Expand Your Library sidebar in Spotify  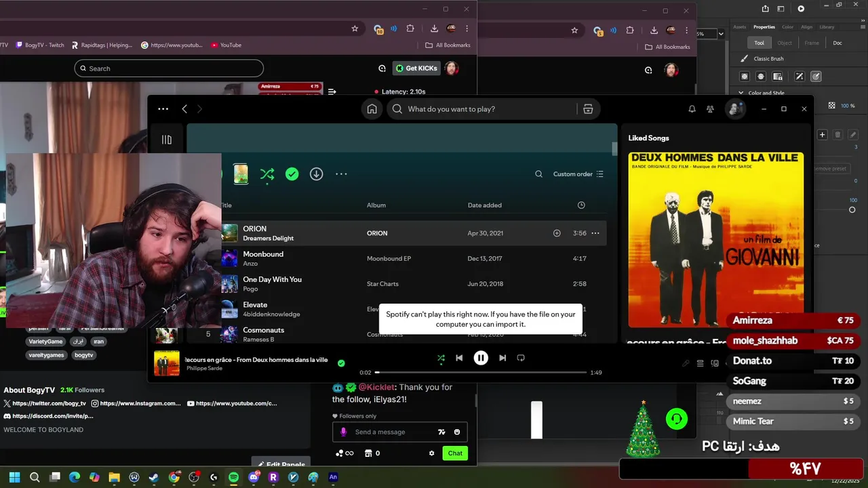click(167, 140)
